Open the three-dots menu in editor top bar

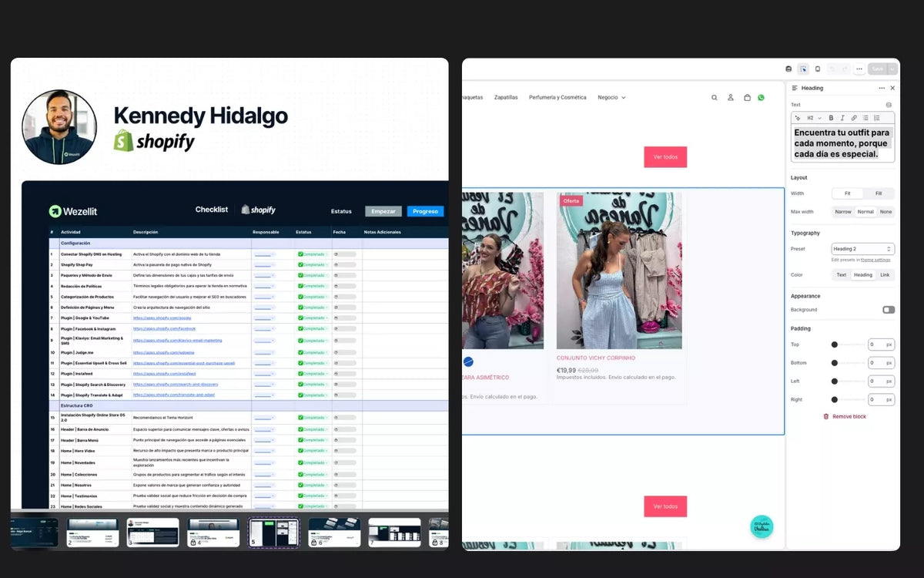tap(859, 69)
